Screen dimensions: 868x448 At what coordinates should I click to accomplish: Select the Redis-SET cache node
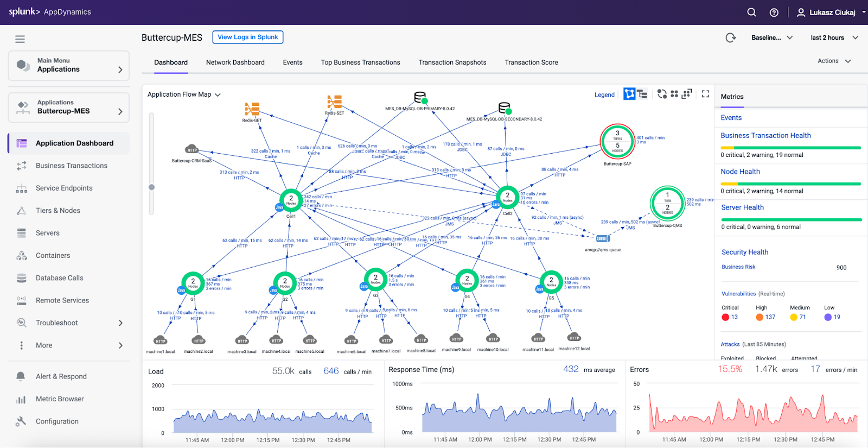334,102
